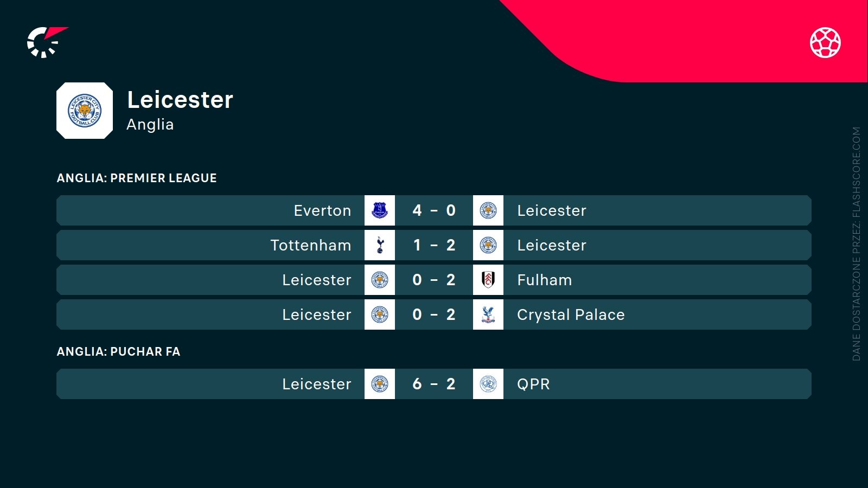Click the Flashscore logo icon
Screen dimensions: 868x488
46,42
